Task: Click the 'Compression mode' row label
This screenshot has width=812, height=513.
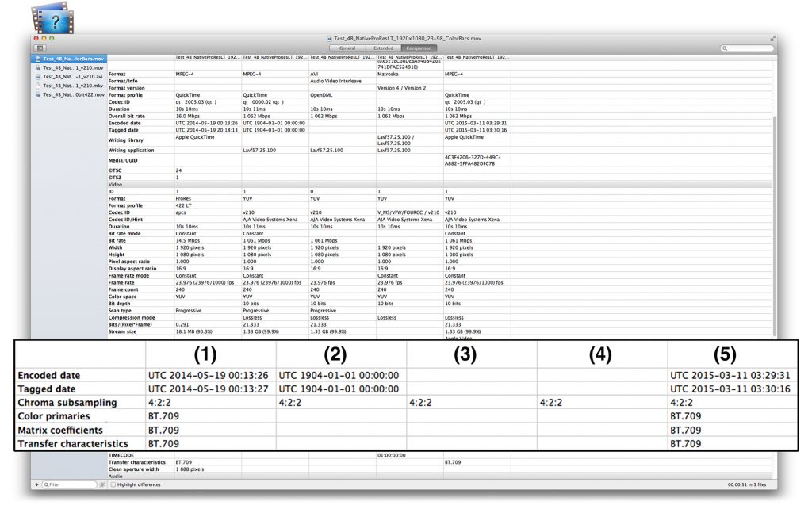Action: [x=132, y=318]
